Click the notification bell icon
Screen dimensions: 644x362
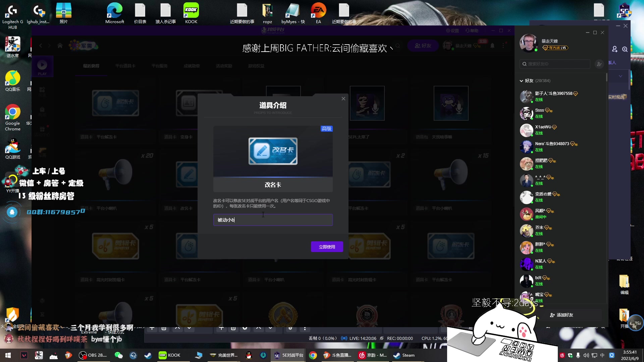tap(492, 46)
